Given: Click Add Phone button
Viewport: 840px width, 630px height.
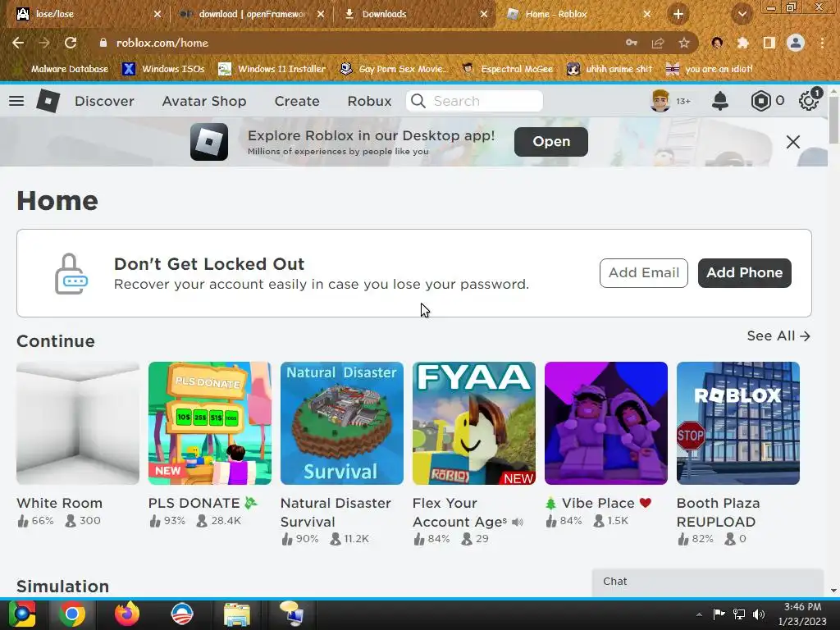Looking at the screenshot, I should click(744, 272).
